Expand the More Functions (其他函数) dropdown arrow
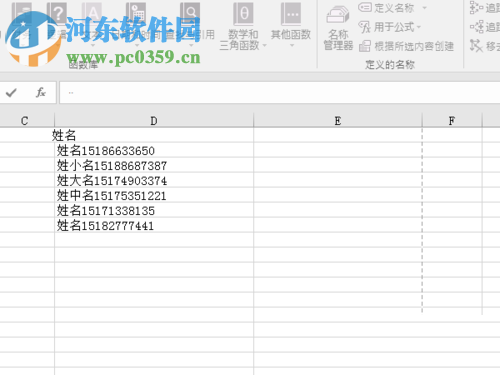The height and width of the screenshot is (375, 500). tap(292, 45)
